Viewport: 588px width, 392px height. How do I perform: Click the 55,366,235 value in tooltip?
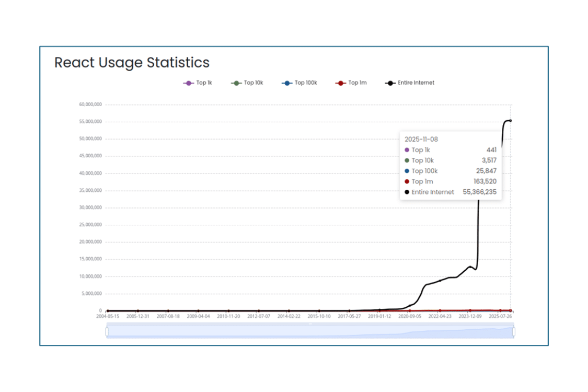(x=479, y=192)
